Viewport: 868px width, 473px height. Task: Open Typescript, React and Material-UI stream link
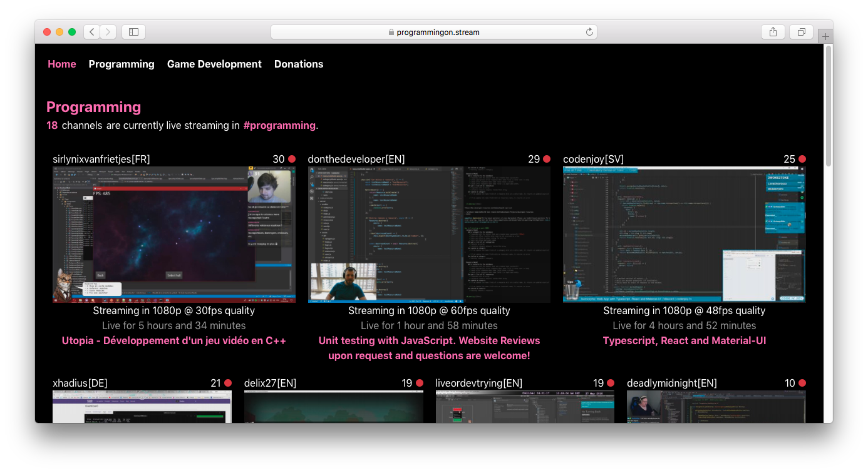[x=685, y=340]
